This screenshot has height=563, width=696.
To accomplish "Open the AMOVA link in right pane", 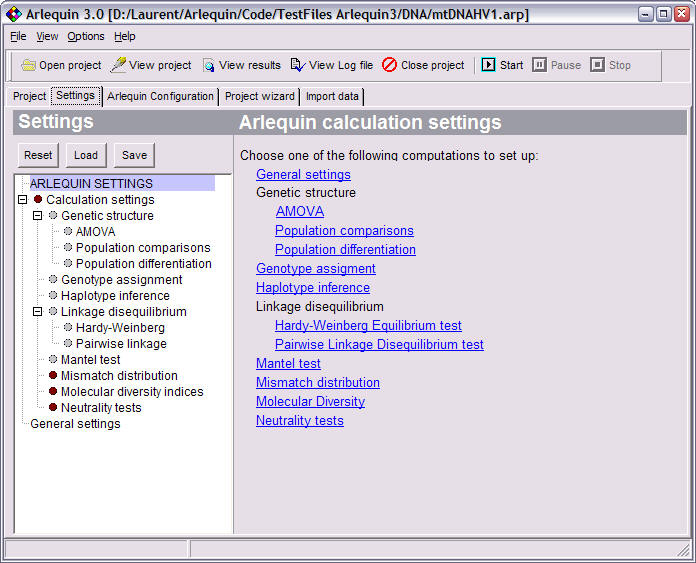I will pos(300,211).
